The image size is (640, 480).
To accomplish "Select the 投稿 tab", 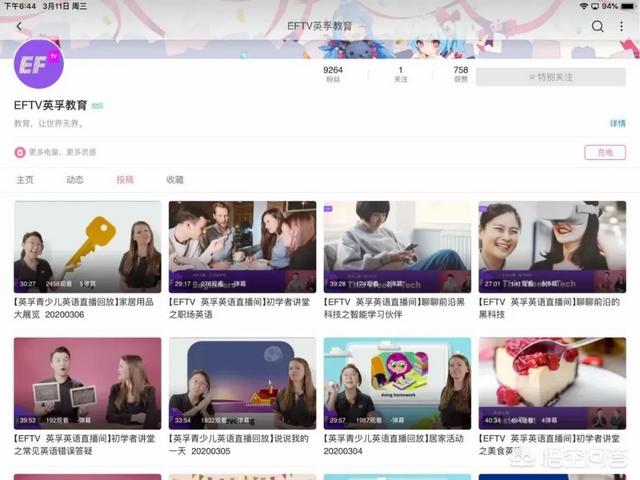I will click(x=125, y=180).
